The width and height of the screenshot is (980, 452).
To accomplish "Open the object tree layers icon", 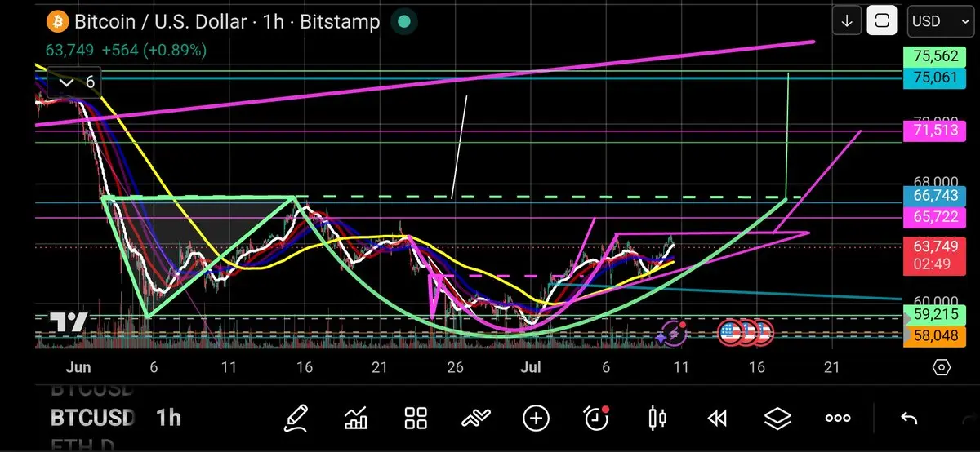I will coord(777,419).
